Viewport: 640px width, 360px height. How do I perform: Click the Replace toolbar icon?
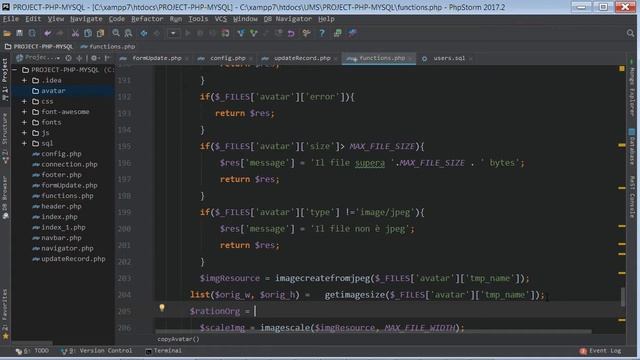[x=128, y=33]
